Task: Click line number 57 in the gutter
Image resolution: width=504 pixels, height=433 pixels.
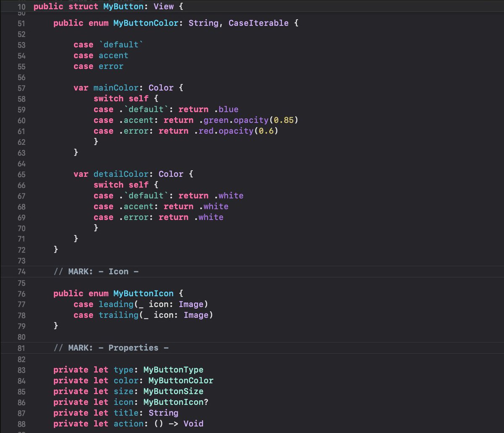Action: click(x=21, y=88)
